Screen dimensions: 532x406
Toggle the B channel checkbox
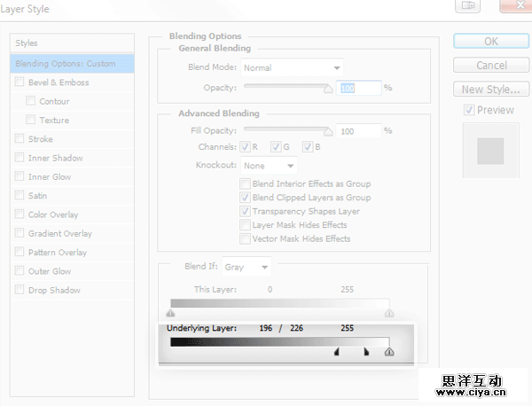pyautogui.click(x=308, y=147)
